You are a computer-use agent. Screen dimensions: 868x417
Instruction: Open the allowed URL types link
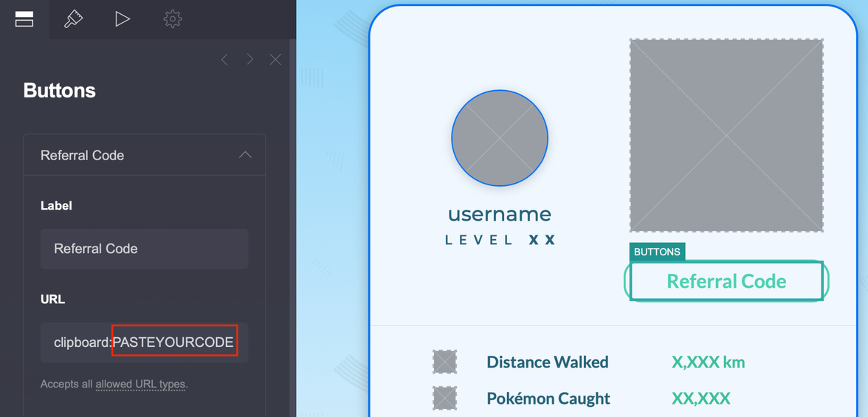[x=141, y=385]
